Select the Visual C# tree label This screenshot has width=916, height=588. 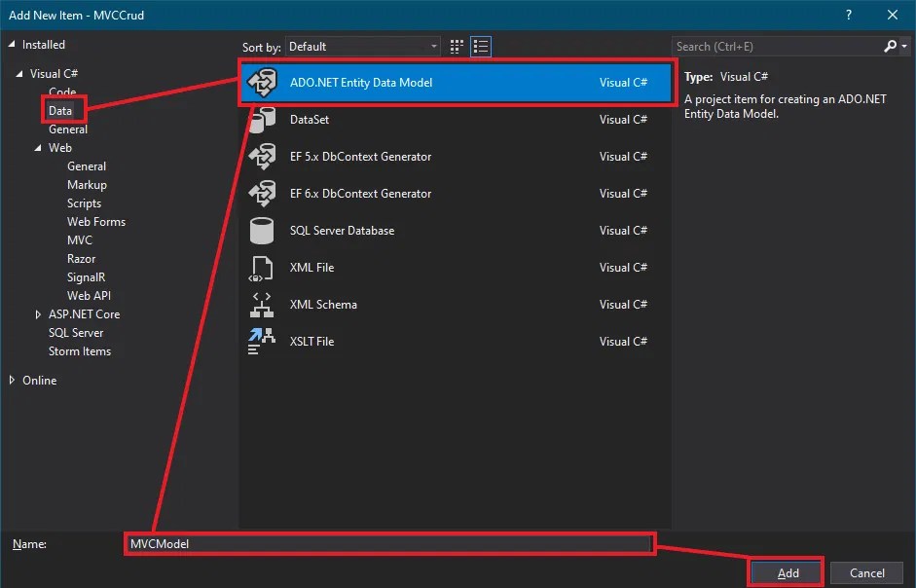point(54,74)
